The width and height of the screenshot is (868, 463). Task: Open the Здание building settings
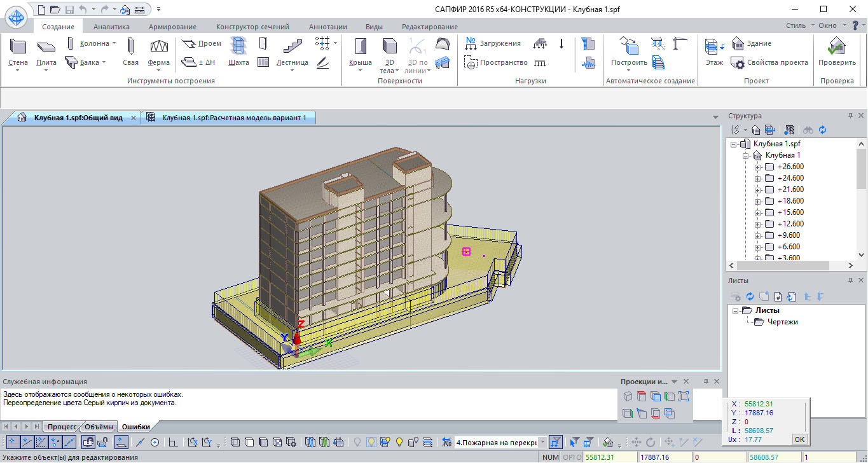(x=752, y=43)
